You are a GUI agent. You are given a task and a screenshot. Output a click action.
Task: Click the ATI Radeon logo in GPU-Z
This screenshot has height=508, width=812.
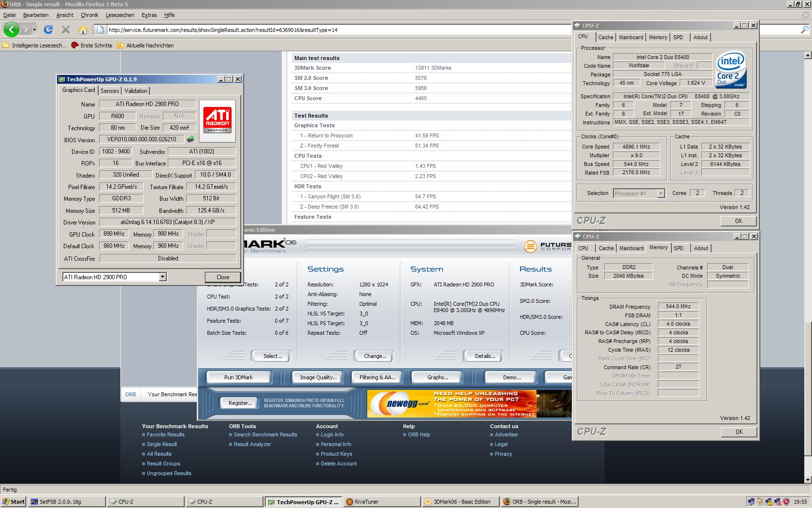point(217,121)
